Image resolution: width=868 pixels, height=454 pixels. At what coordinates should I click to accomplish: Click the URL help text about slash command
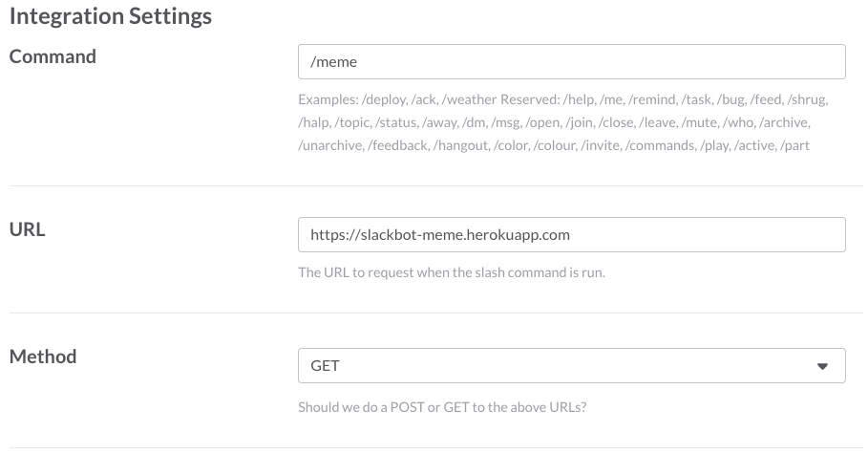[452, 272]
